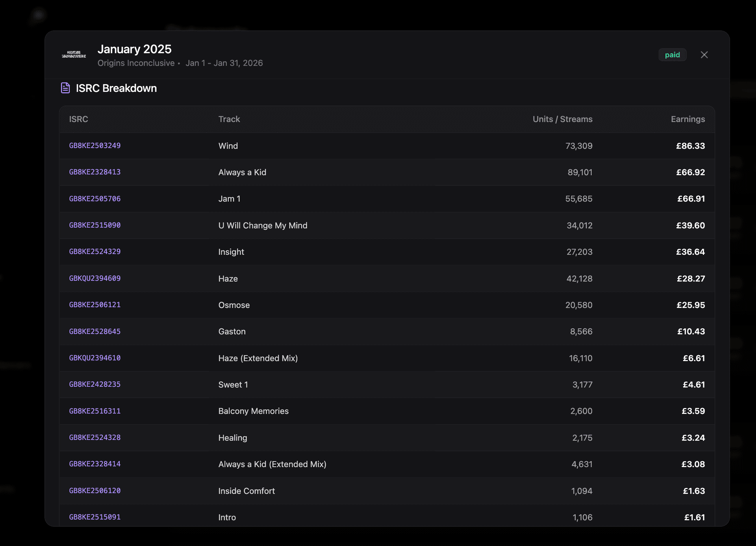Viewport: 756px width, 546px height.
Task: Select the Intro track name
Action: click(x=227, y=517)
